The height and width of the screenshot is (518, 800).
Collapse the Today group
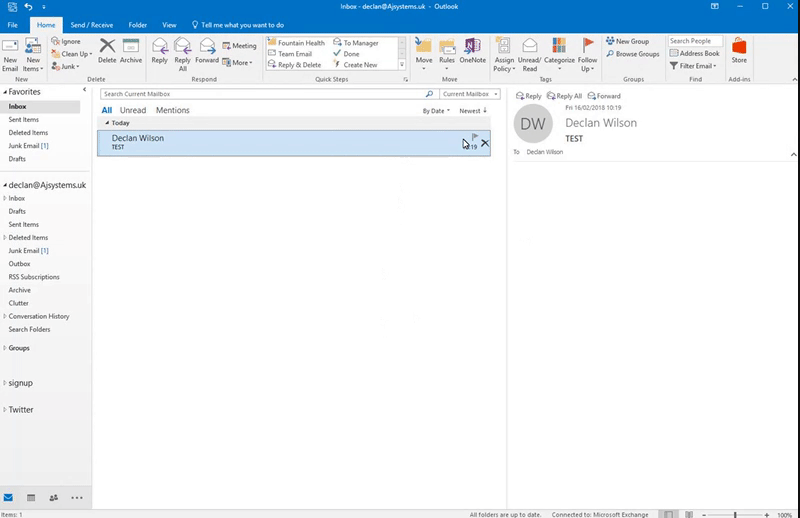click(x=107, y=123)
